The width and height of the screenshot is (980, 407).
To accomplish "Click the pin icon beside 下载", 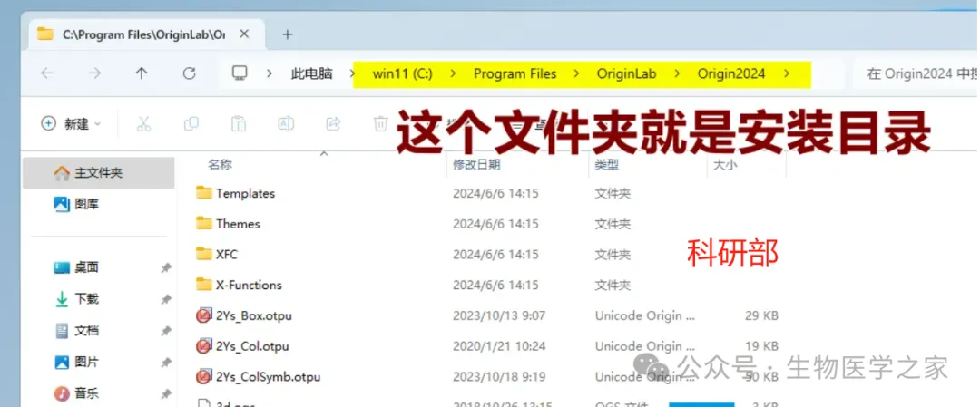I will click(x=166, y=300).
